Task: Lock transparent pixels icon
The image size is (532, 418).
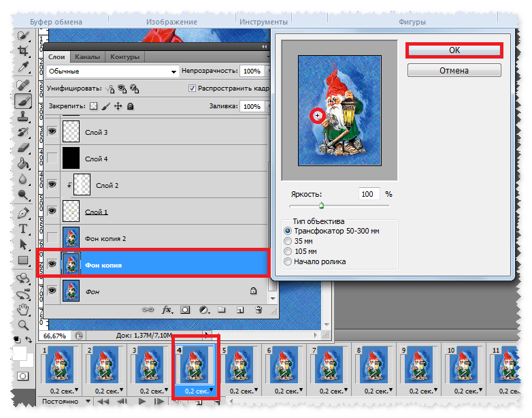Action: coord(93,106)
